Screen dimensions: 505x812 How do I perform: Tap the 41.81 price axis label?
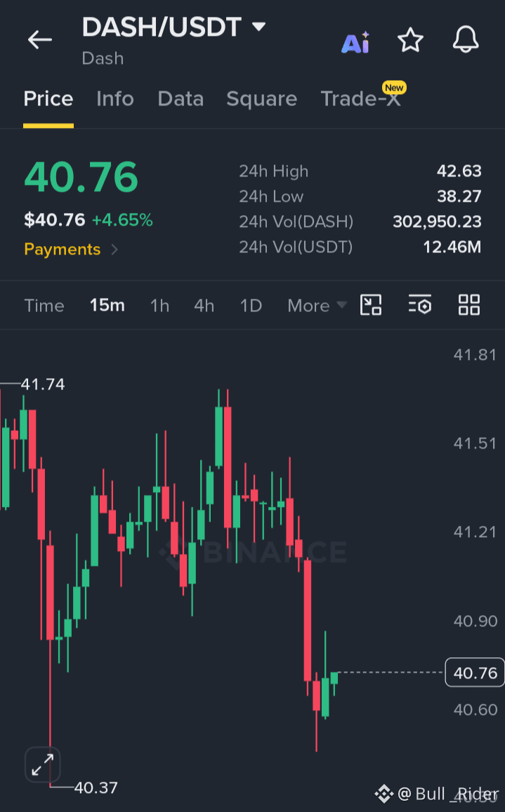pos(475,355)
